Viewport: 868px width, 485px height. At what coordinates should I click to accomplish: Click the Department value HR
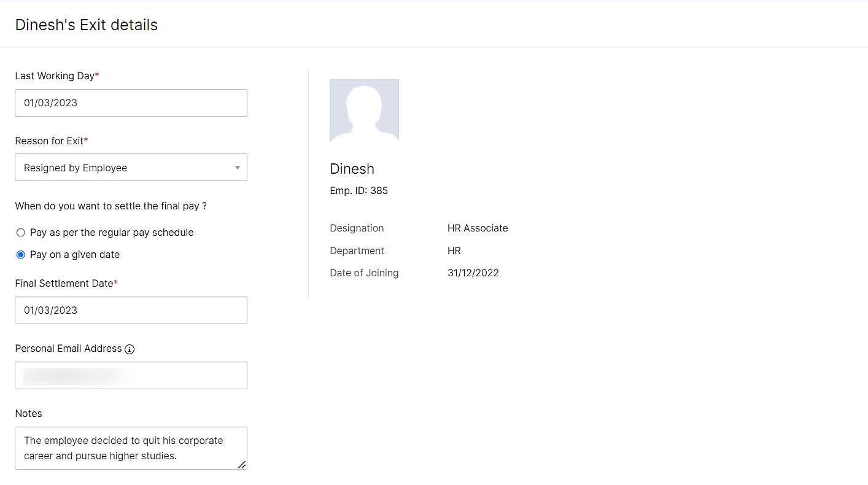pos(454,251)
